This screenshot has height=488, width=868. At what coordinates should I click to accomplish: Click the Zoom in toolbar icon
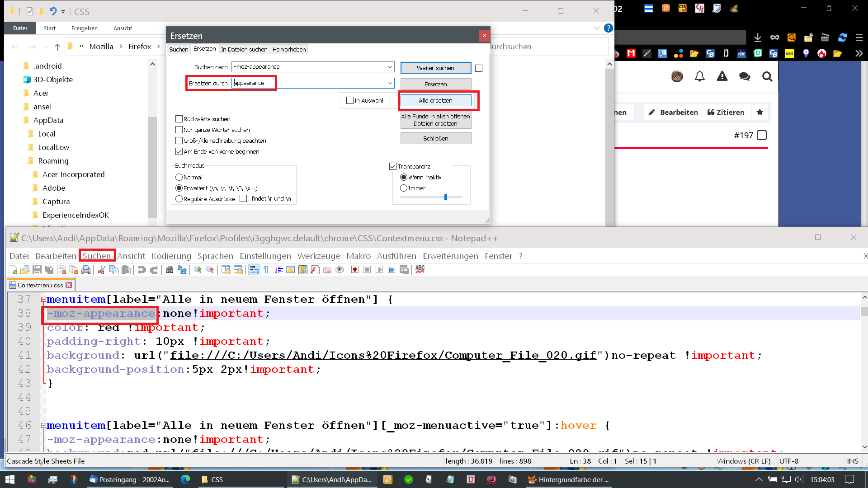198,270
